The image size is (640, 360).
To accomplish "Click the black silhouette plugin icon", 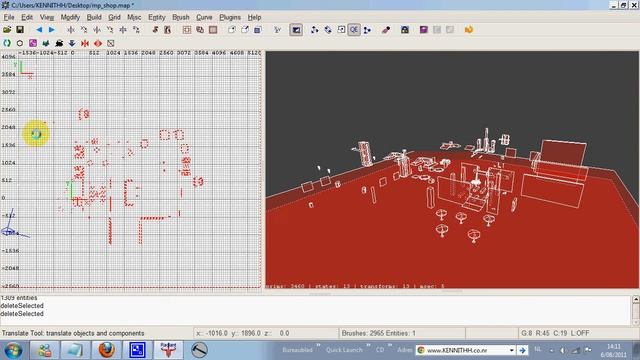I will (x=59, y=43).
